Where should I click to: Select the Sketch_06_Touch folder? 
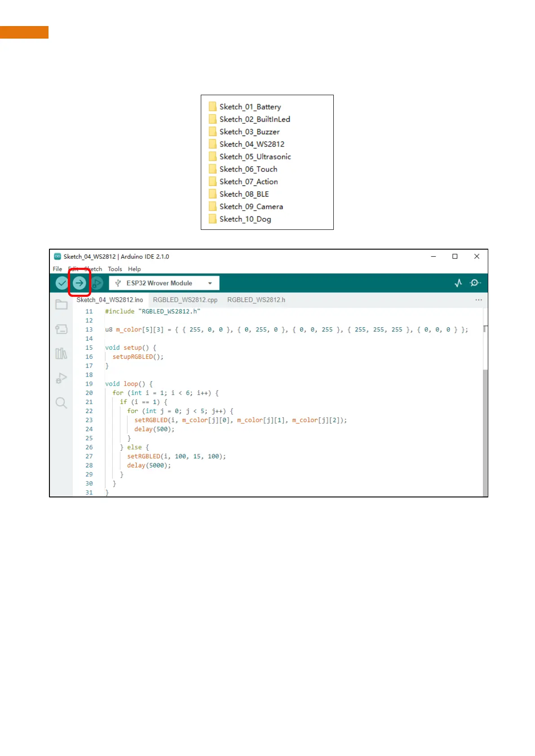243,169
